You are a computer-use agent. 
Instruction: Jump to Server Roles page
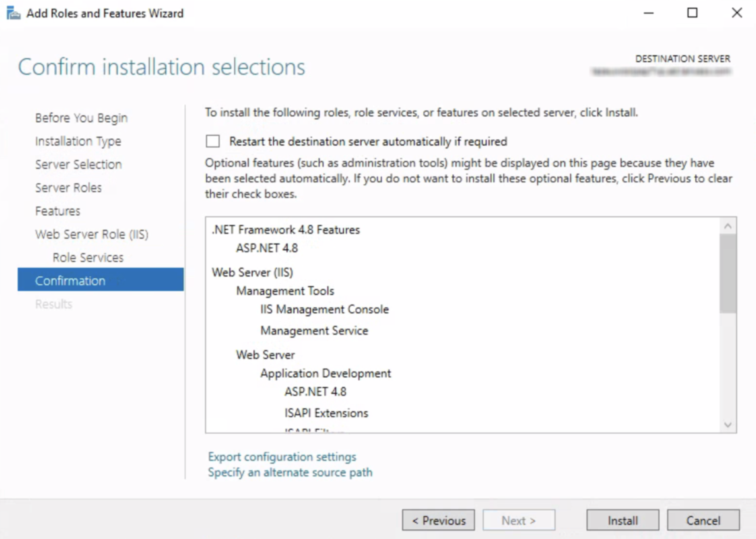click(x=68, y=188)
